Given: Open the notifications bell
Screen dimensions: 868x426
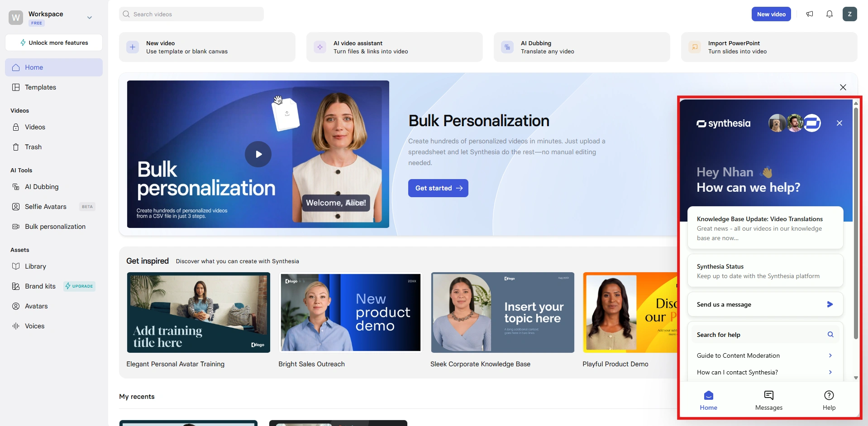Looking at the screenshot, I should pyautogui.click(x=830, y=14).
